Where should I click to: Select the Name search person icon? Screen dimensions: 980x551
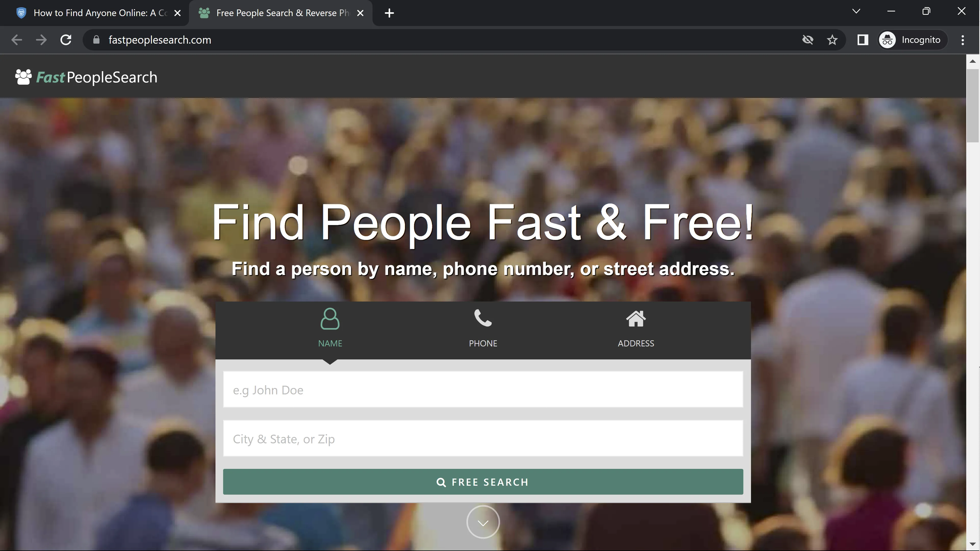[330, 319]
